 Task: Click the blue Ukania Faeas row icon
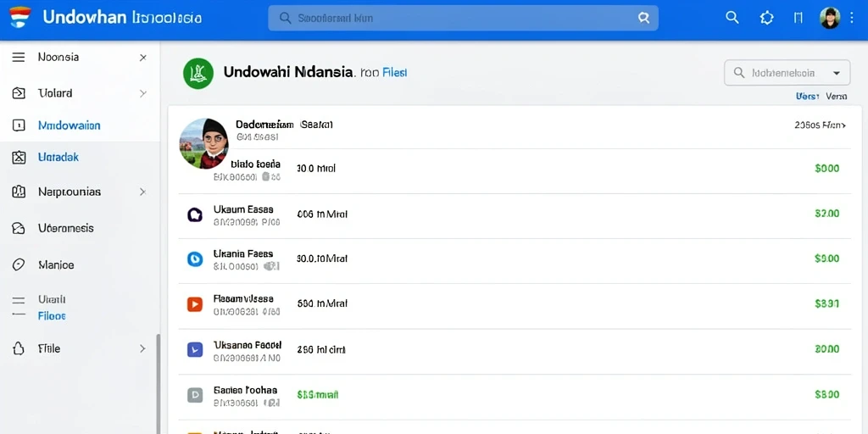click(195, 259)
